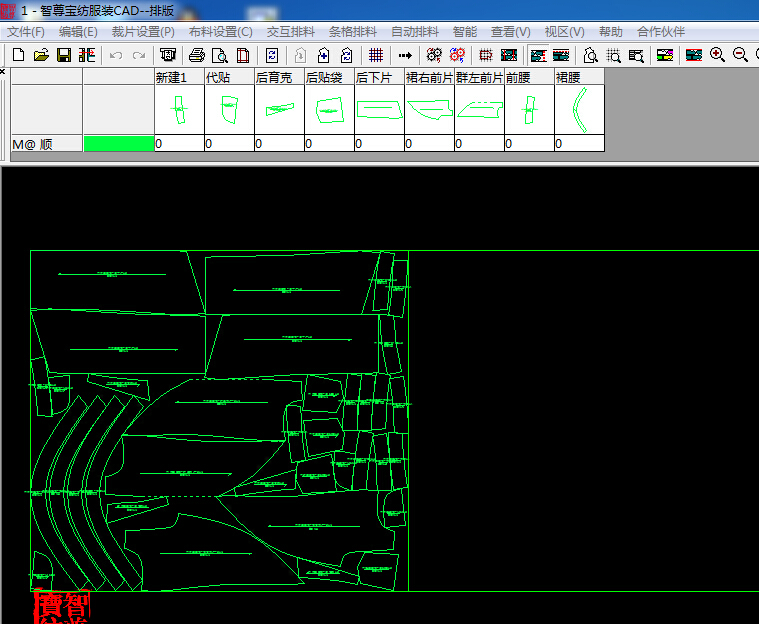The width and height of the screenshot is (759, 624).
Task: Open a file with the folder icon
Action: pos(41,55)
